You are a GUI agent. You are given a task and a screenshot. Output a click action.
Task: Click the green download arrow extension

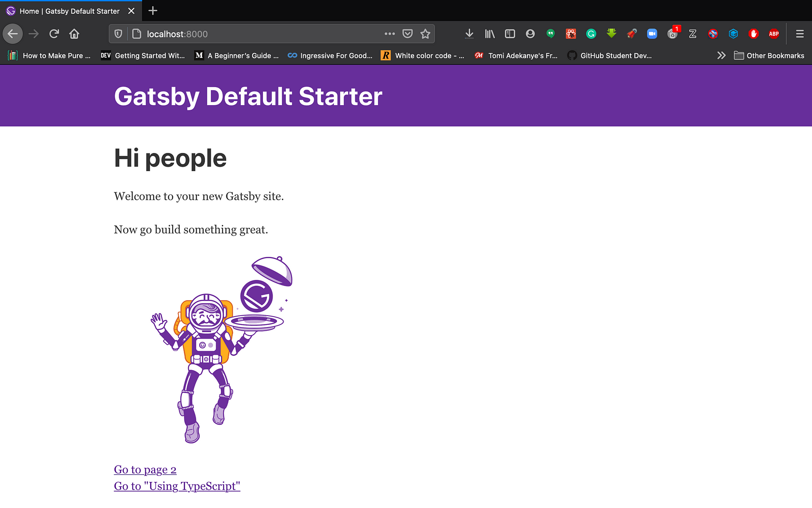(611, 34)
